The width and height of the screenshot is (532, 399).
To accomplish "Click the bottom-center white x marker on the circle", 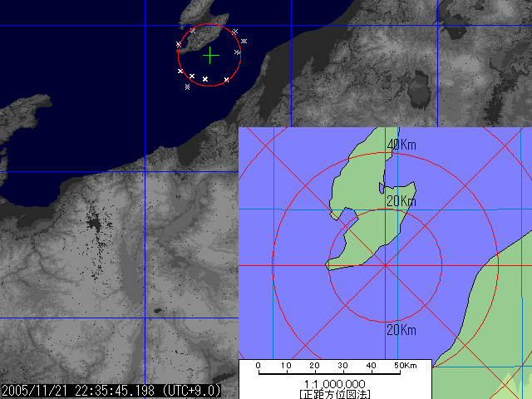I will [x=205, y=79].
